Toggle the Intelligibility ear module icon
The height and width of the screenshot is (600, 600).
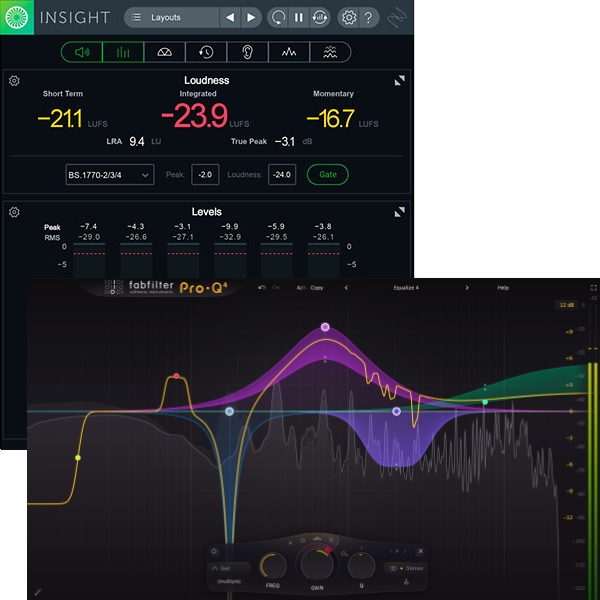[x=248, y=52]
